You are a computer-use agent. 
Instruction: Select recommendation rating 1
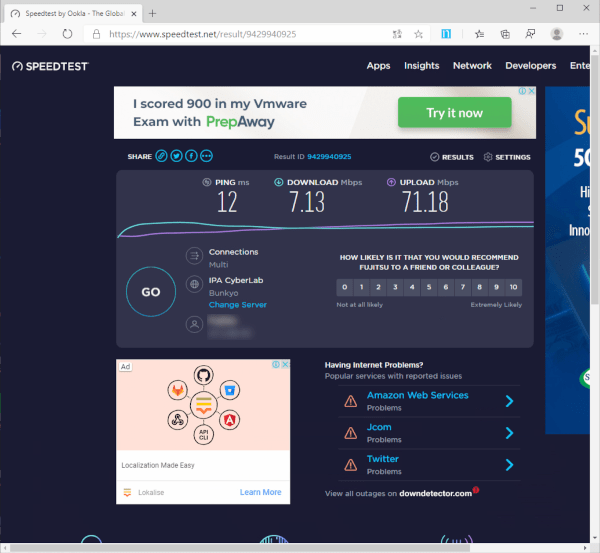coord(361,287)
